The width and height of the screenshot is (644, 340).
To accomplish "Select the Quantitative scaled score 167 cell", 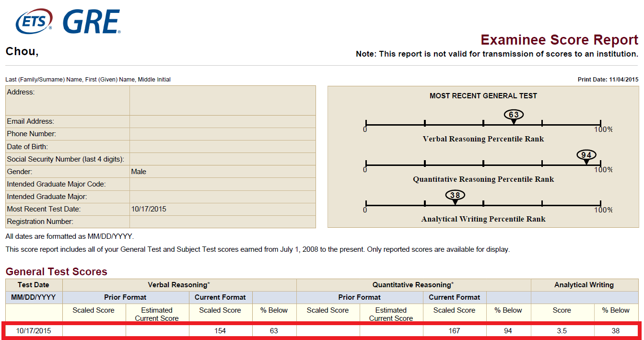I will pyautogui.click(x=454, y=331).
